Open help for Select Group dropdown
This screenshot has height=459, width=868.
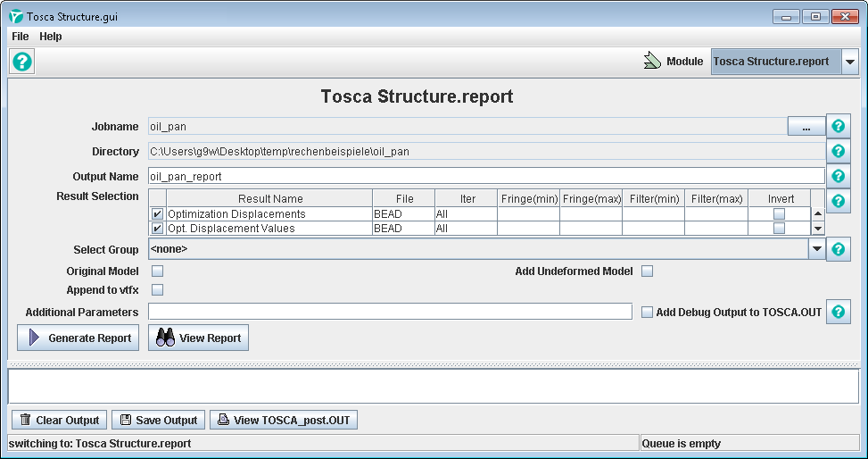(x=838, y=249)
